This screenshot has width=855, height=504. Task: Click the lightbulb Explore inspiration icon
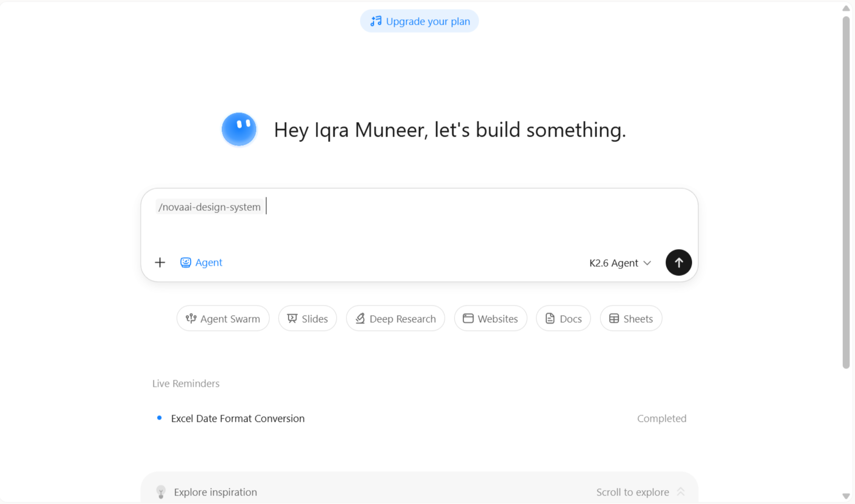[x=161, y=492]
